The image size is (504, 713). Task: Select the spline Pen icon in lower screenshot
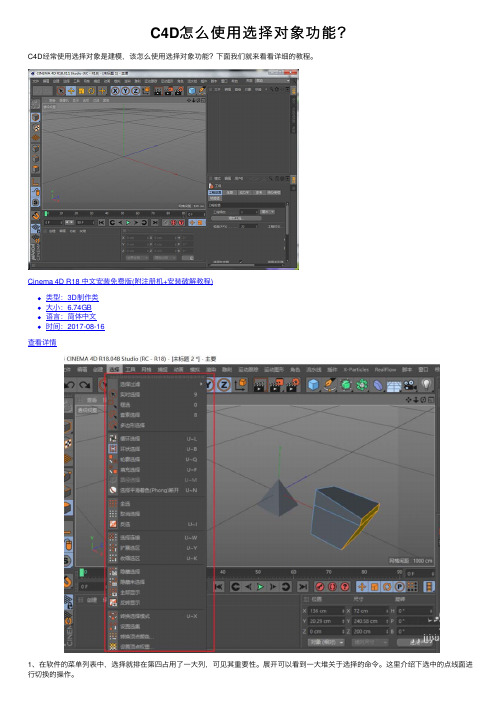pos(329,385)
